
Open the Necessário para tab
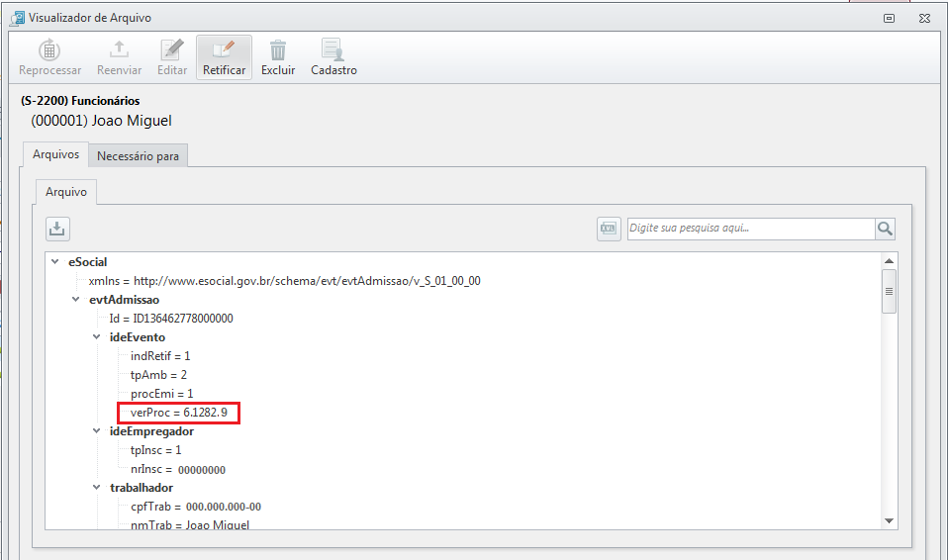[x=138, y=156]
